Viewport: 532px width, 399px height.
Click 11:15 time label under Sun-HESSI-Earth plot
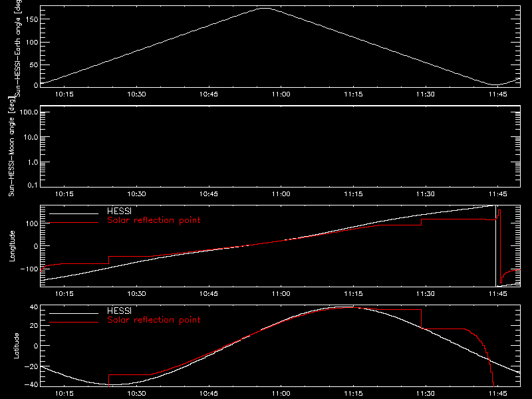[353, 94]
